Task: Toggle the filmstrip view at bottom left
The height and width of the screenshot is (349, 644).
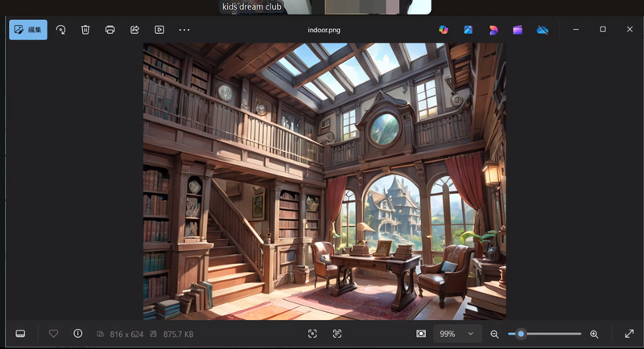Action: pos(21,334)
